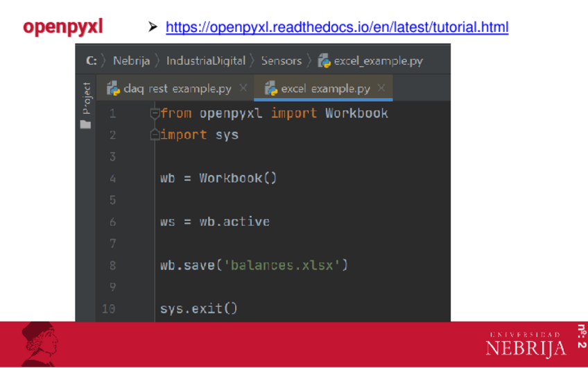Click the fold end marker on line 2
The height and width of the screenshot is (368, 588).
tap(155, 135)
